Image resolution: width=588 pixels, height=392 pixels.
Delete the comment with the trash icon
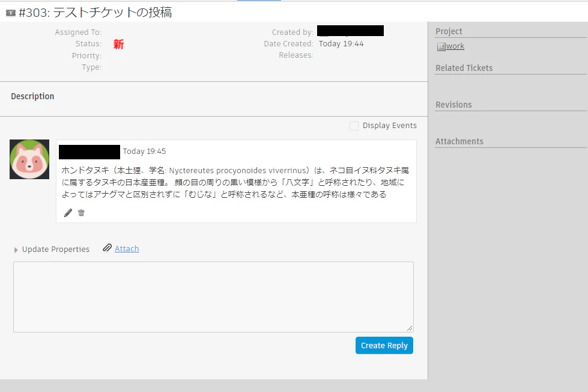pos(81,213)
